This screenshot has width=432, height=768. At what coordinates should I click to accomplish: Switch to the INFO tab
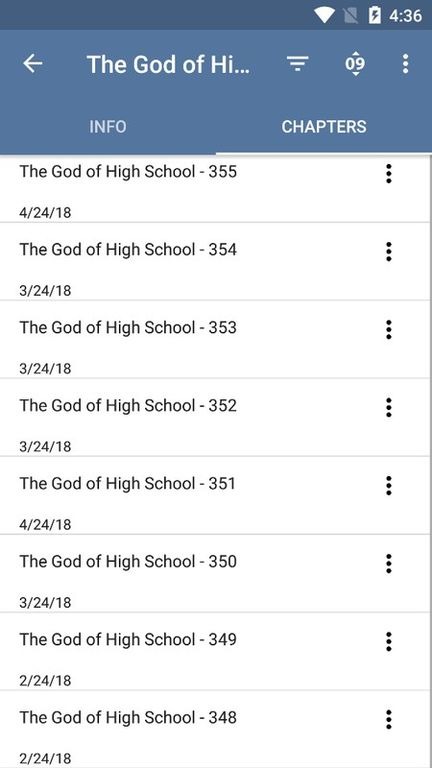(x=108, y=126)
